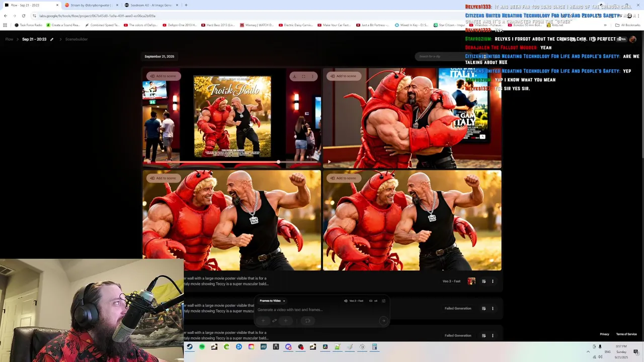Open Windows notifications icon
The image size is (644, 362).
coord(636,351)
